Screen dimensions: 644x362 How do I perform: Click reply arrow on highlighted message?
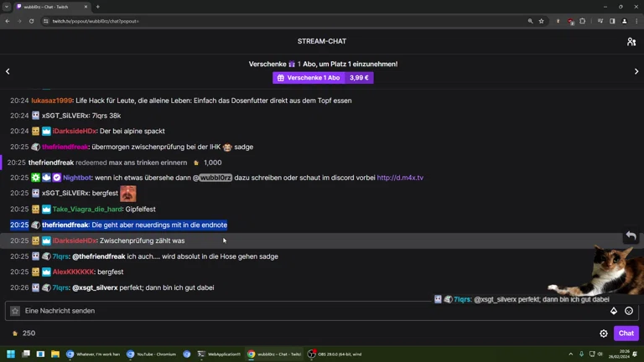631,236
